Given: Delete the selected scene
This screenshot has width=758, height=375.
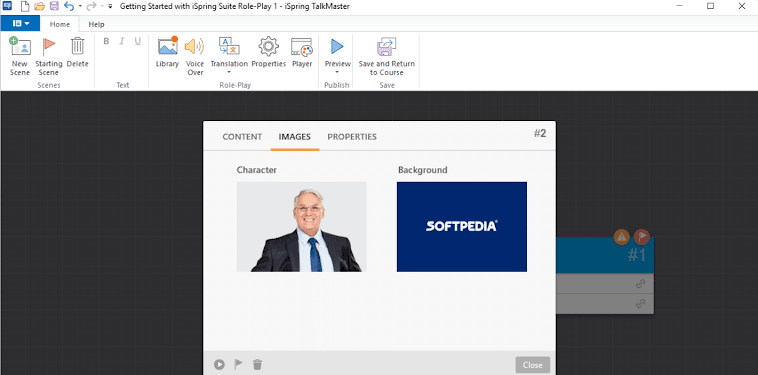Looking at the screenshot, I should pos(77,52).
